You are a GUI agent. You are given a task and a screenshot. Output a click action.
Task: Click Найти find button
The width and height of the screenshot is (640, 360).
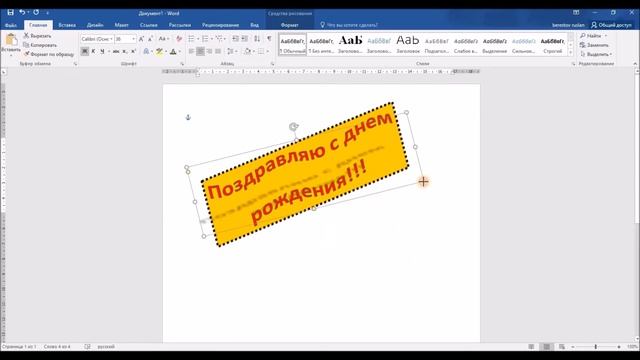pyautogui.click(x=594, y=36)
